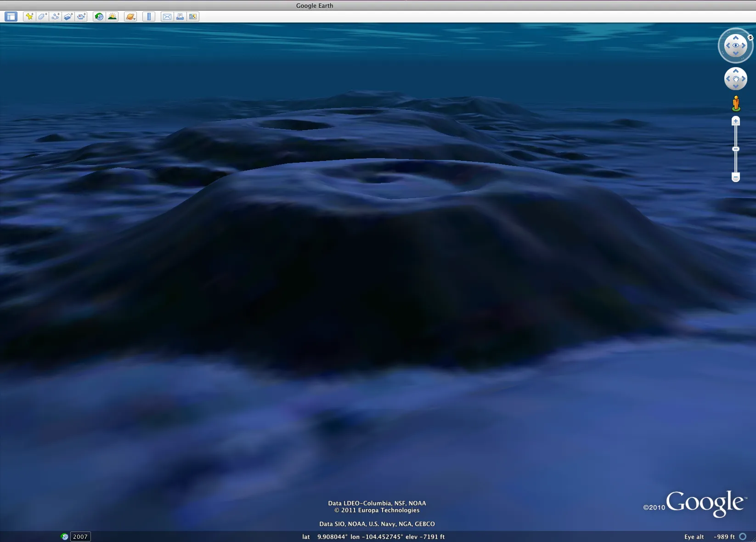This screenshot has height=542, width=756.
Task: Click the eye icon at look joystick center
Action: tap(736, 46)
